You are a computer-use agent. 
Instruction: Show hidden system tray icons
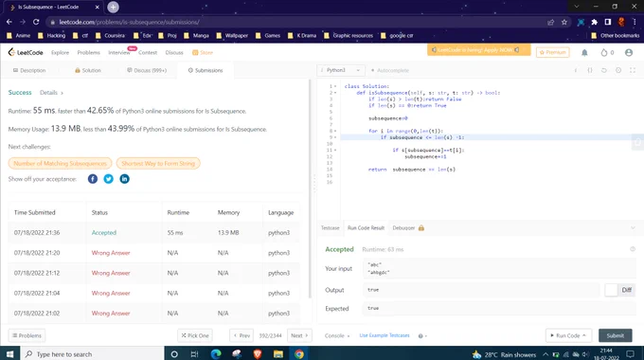[x=546, y=354]
